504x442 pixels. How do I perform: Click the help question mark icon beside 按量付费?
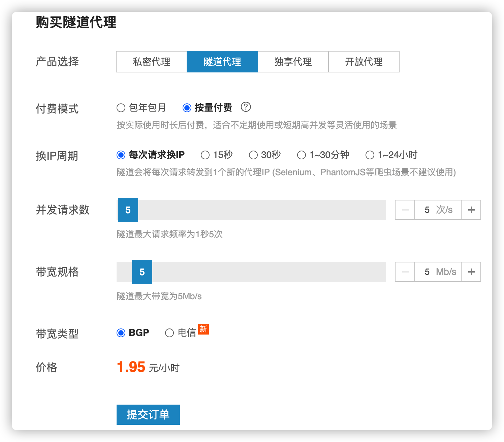pos(246,107)
